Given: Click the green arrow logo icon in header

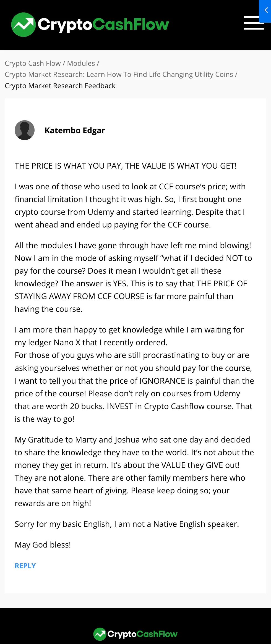Looking at the screenshot, I should pos(24,25).
